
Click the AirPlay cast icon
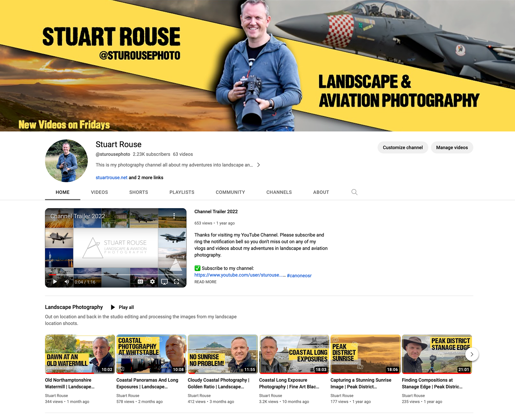[164, 282]
